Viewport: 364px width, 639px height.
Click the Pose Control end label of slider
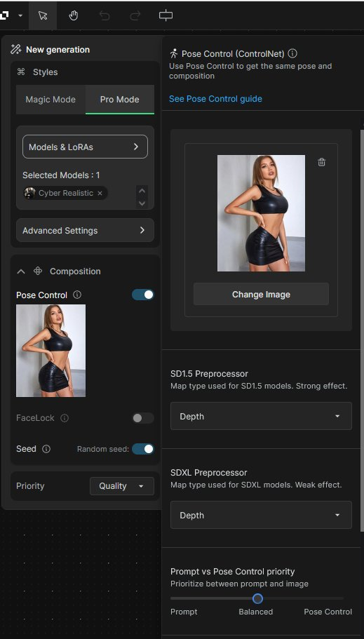click(x=328, y=612)
